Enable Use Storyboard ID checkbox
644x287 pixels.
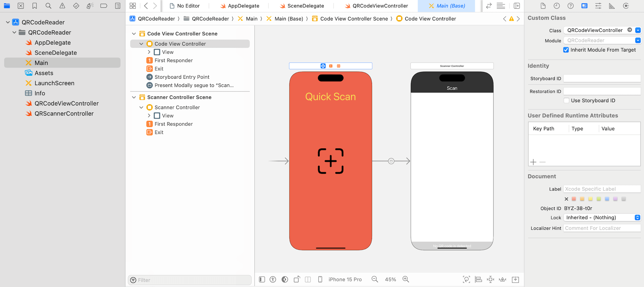(567, 100)
